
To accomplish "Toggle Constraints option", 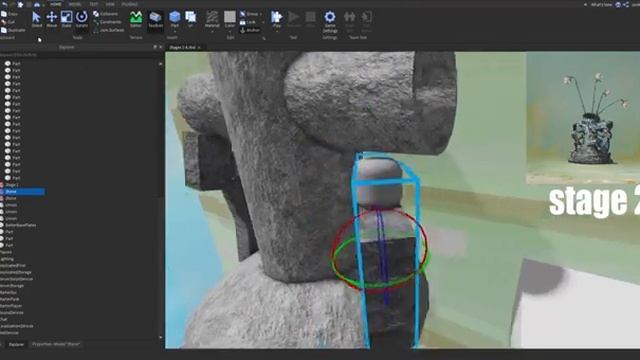I will (x=107, y=22).
